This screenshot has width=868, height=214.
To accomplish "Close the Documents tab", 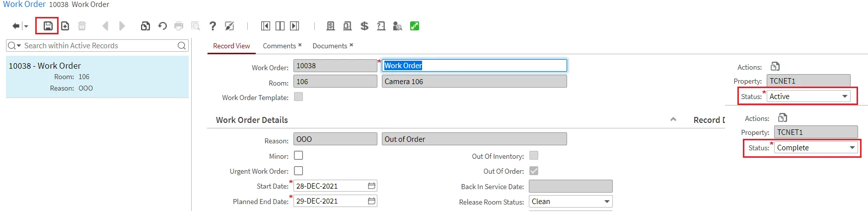I will 351,45.
